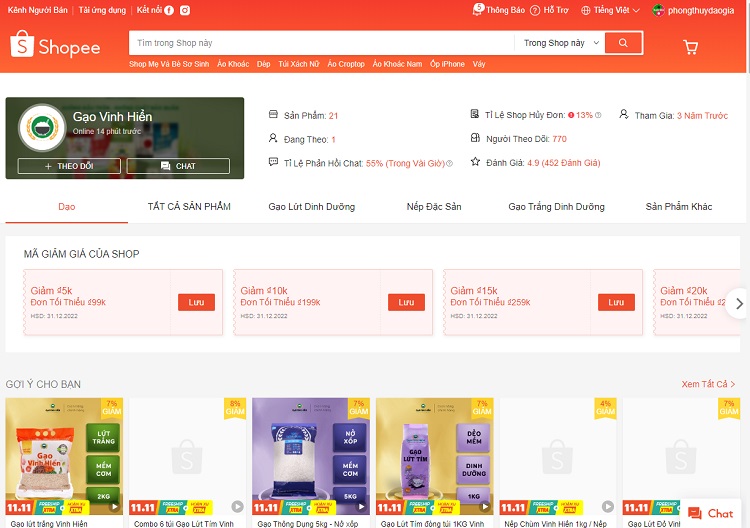Screen dimensions: 750x528
Task: Click the Áo Khoác Nam search suggestion
Action: 397,64
